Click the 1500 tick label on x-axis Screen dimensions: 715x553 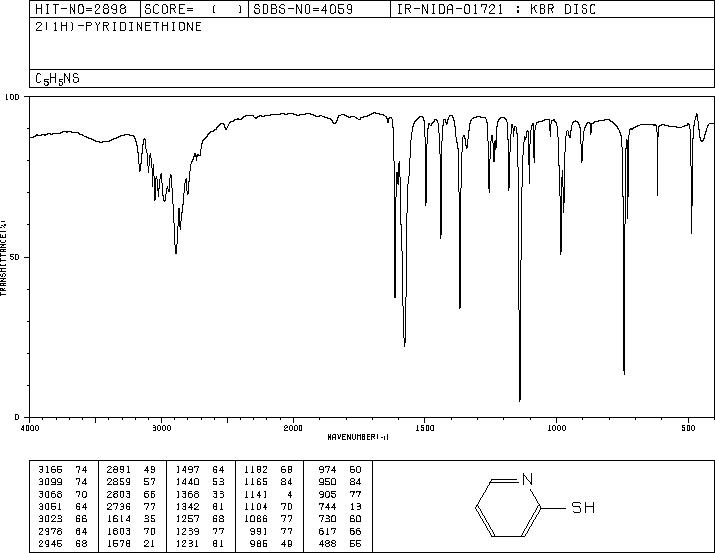point(425,428)
